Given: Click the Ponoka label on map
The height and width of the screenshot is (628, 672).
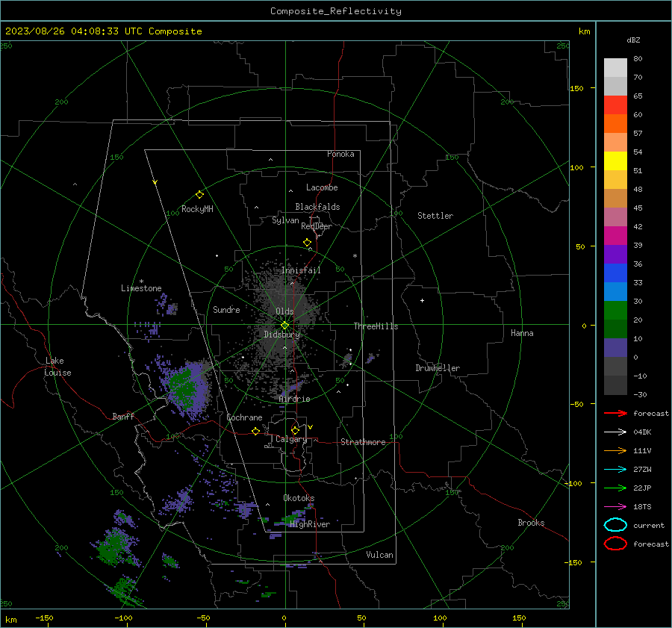Looking at the screenshot, I should [x=340, y=154].
